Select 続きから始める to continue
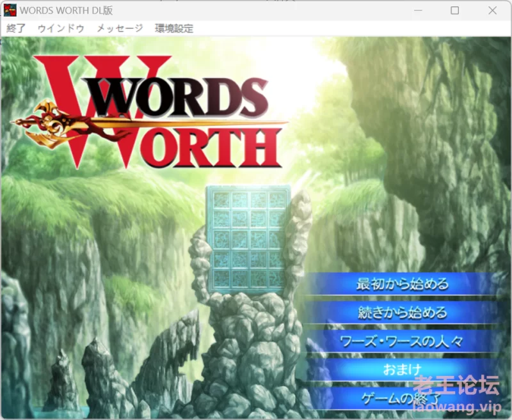The image size is (512, 420). [402, 313]
